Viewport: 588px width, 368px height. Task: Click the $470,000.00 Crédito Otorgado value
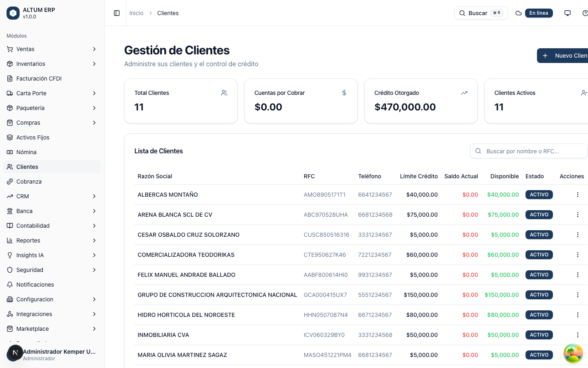coord(405,107)
